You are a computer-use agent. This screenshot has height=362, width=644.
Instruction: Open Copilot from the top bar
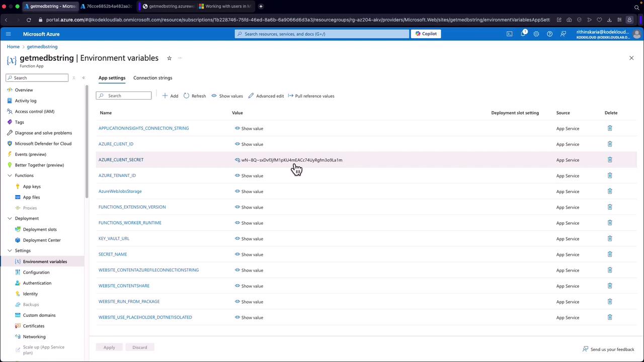[426, 34]
